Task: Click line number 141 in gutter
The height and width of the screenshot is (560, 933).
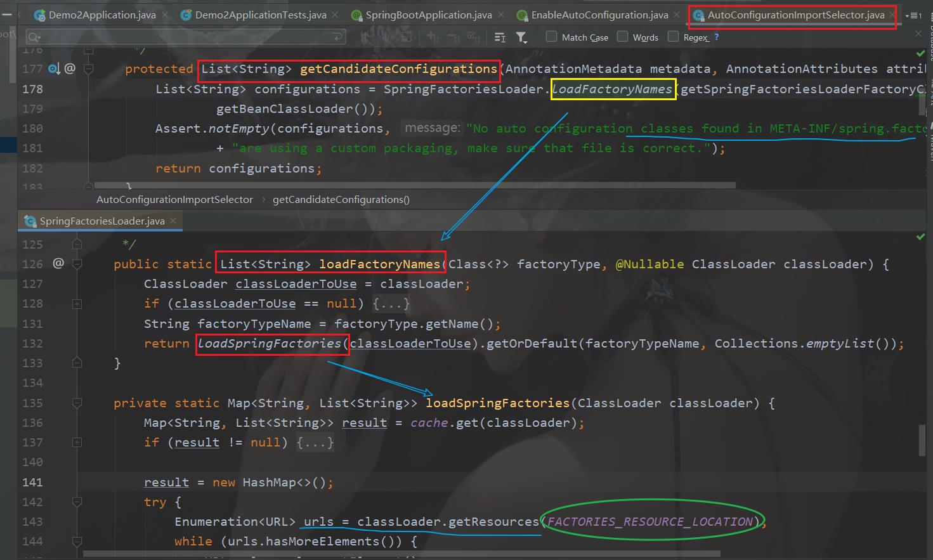Action: coord(32,482)
